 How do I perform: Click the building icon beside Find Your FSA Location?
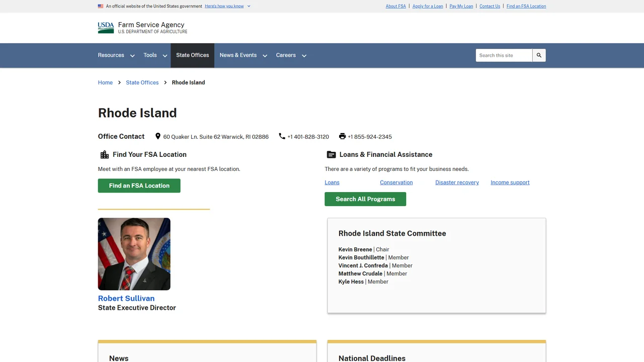click(x=105, y=154)
